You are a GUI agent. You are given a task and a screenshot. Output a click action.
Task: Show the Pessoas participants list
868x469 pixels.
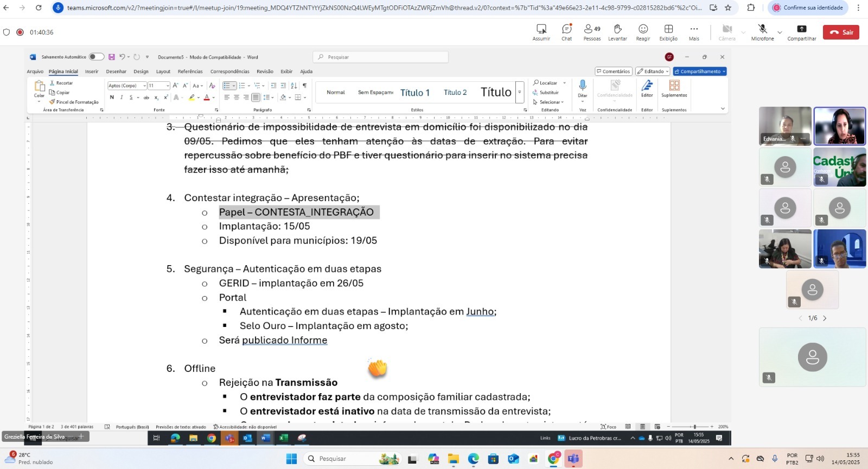coord(592,32)
